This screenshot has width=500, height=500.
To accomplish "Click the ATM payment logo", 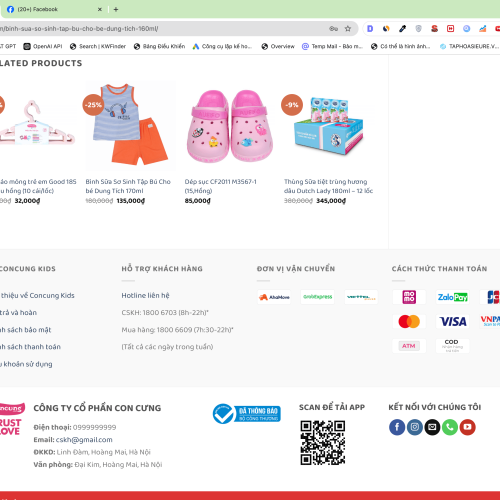I will [x=409, y=346].
